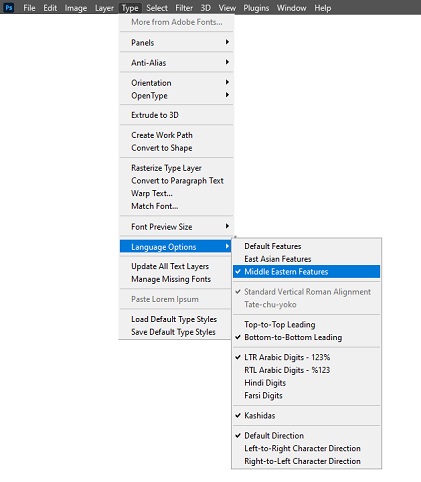Expand the Panels submenu arrow
421x482 pixels.
point(227,42)
